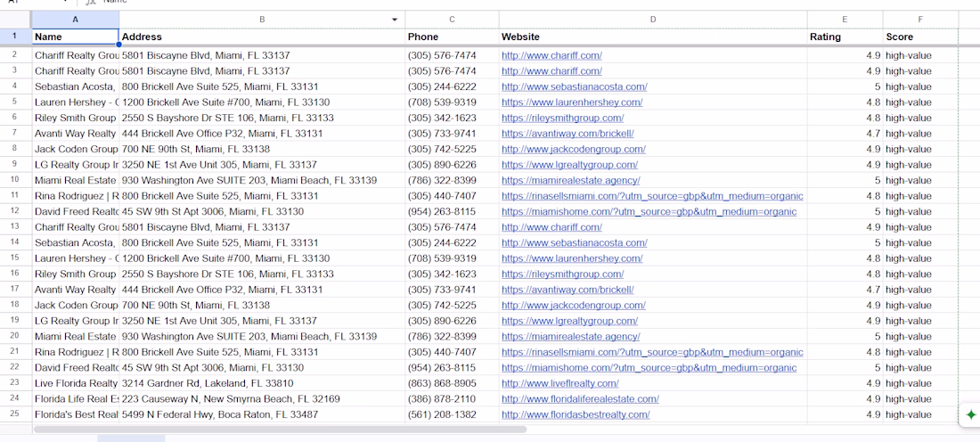Click phone cell (863) 868-8905
The height and width of the screenshot is (442, 980).
(442, 383)
